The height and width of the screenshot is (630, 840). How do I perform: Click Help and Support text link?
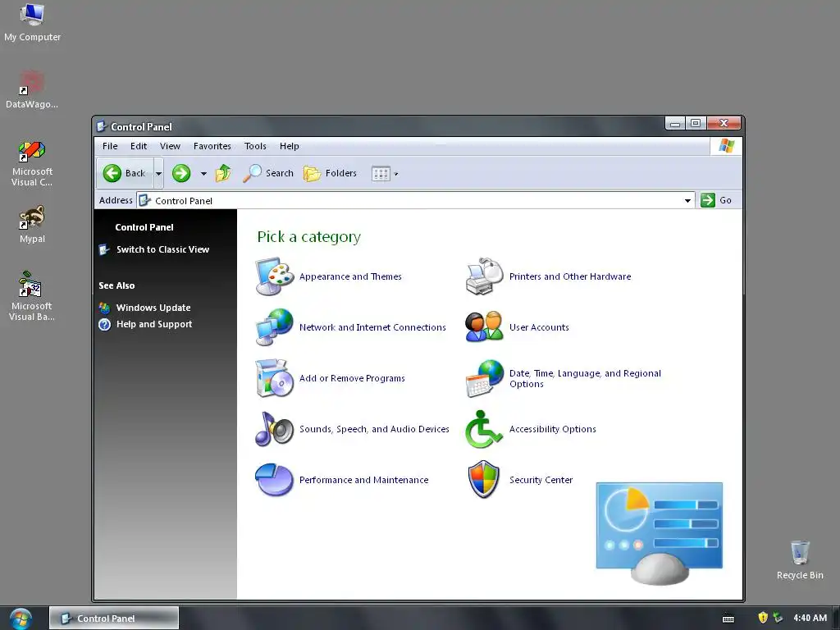pyautogui.click(x=154, y=325)
